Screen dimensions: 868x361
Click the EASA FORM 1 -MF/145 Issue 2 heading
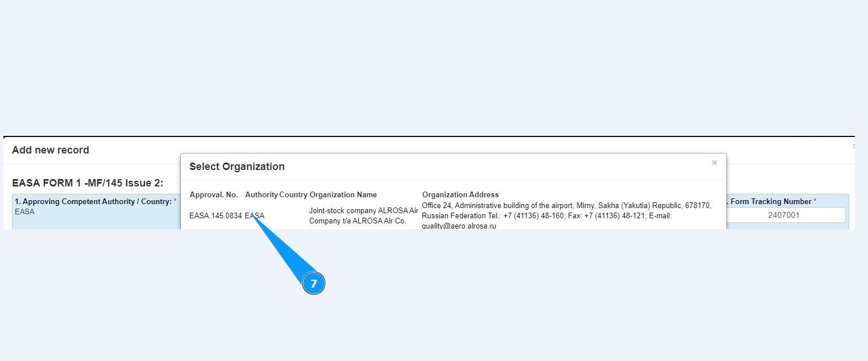[x=88, y=183]
